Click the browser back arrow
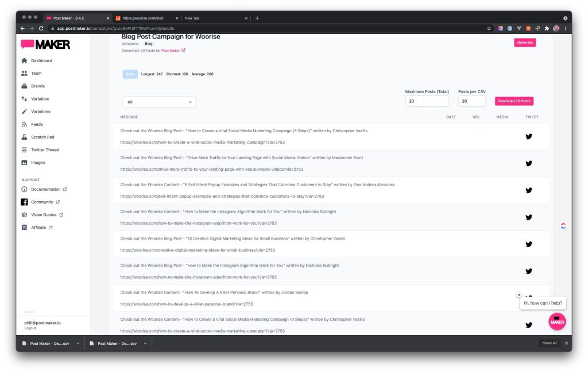 [x=22, y=29]
